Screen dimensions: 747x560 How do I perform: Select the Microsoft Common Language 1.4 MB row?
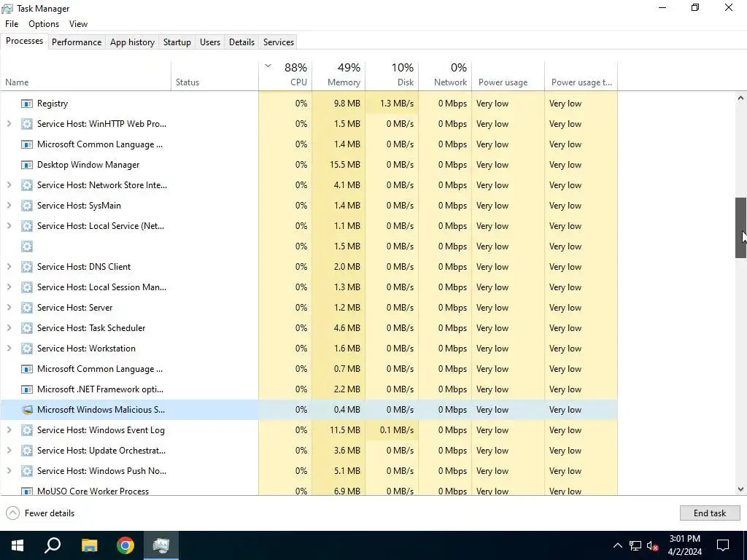pyautogui.click(x=309, y=144)
